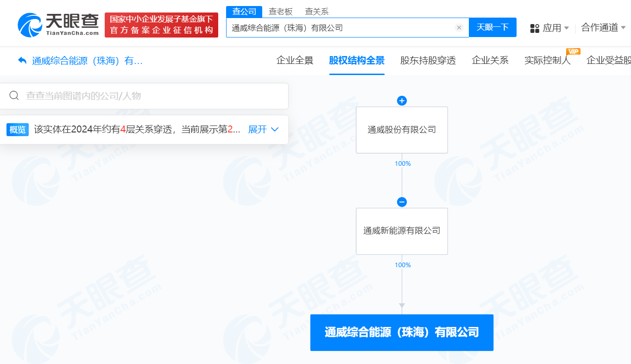Click the back arrow icon beside the company name

coord(22,60)
